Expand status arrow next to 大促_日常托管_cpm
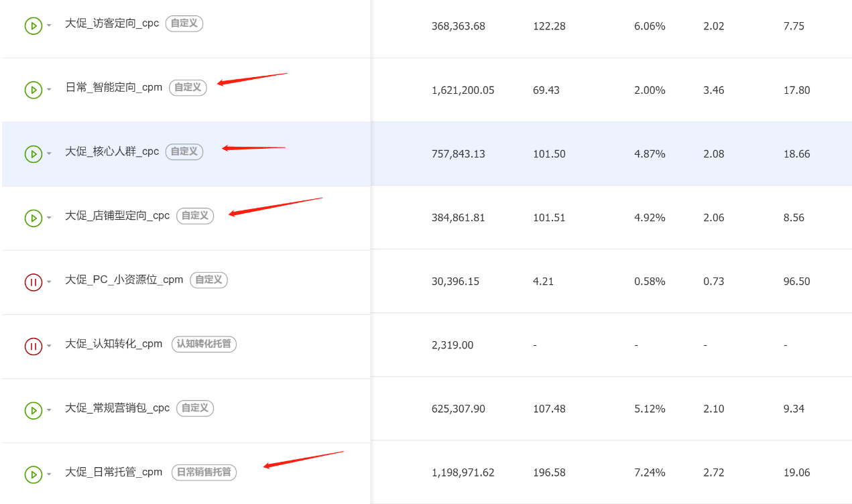This screenshot has width=852, height=504. tap(49, 475)
